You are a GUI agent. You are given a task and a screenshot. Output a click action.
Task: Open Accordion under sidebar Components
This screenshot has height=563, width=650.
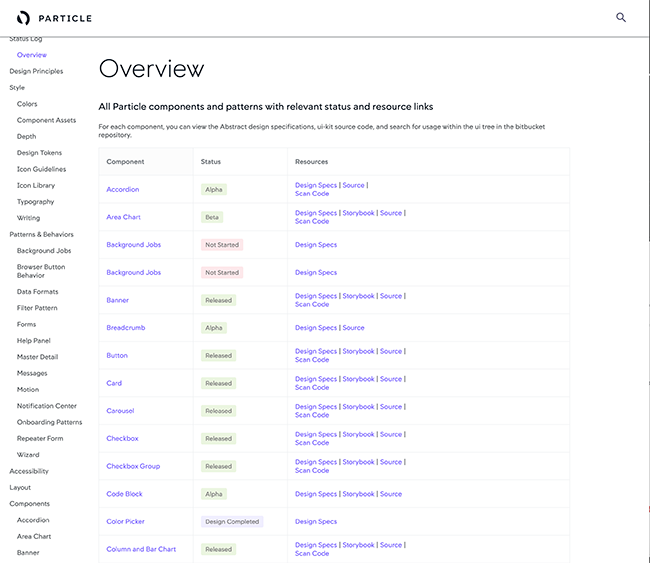coord(33,520)
